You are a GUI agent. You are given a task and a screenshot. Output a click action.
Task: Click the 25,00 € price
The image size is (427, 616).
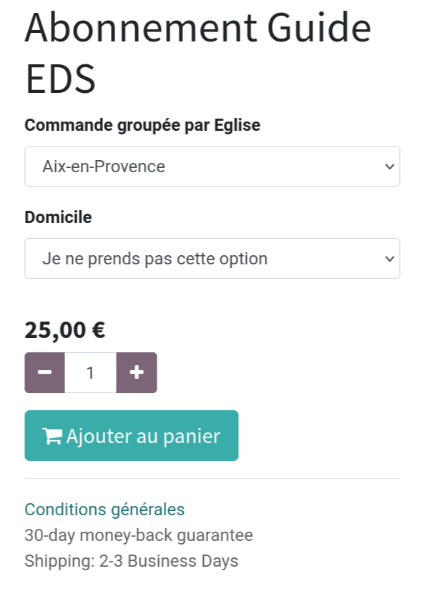tap(65, 330)
